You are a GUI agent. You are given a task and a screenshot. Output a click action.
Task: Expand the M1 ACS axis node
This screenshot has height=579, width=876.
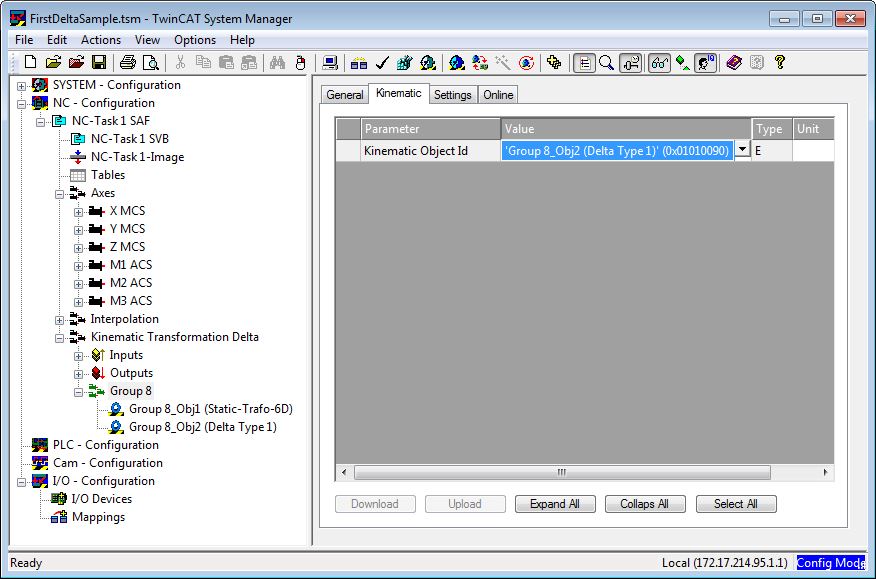coord(78,265)
